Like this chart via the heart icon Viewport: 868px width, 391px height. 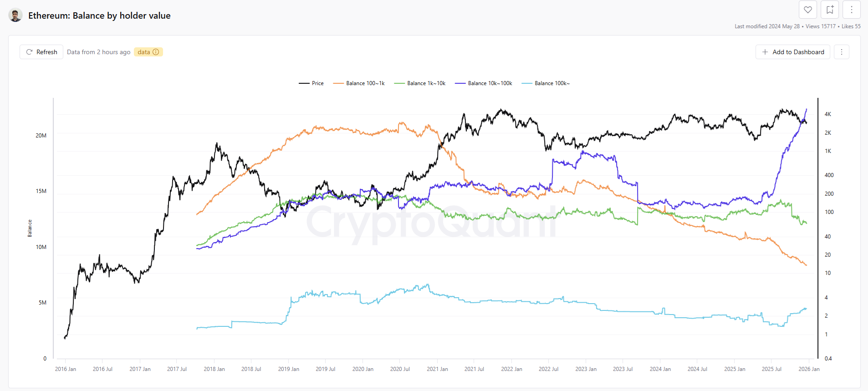coord(807,10)
